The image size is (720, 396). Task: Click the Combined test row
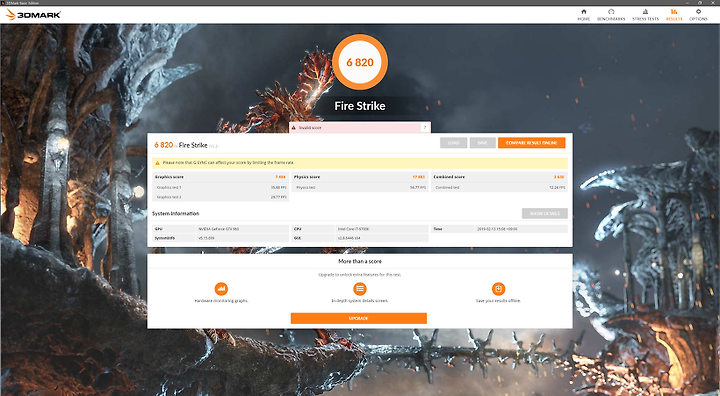coord(499,187)
